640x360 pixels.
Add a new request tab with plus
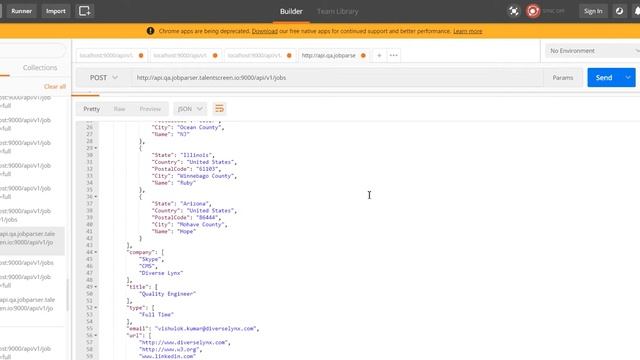(379, 56)
